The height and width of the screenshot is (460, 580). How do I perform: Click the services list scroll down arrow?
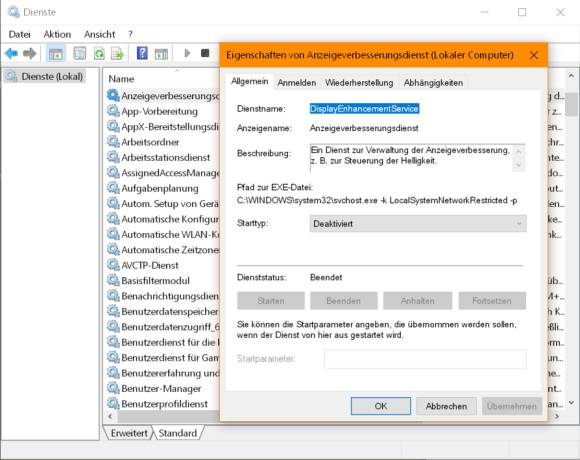(571, 403)
